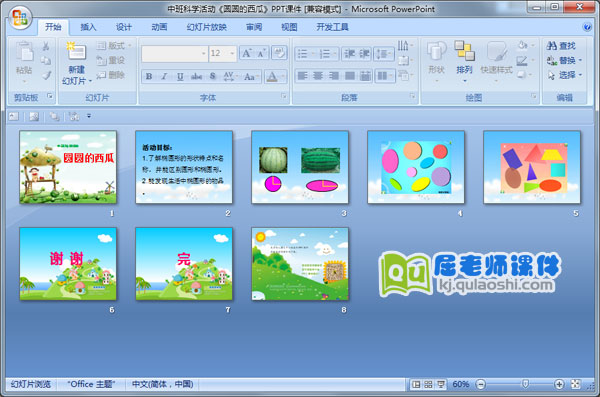The height and width of the screenshot is (397, 600).
Task: Select slide 8 green hill thumbnail
Action: [x=300, y=264]
